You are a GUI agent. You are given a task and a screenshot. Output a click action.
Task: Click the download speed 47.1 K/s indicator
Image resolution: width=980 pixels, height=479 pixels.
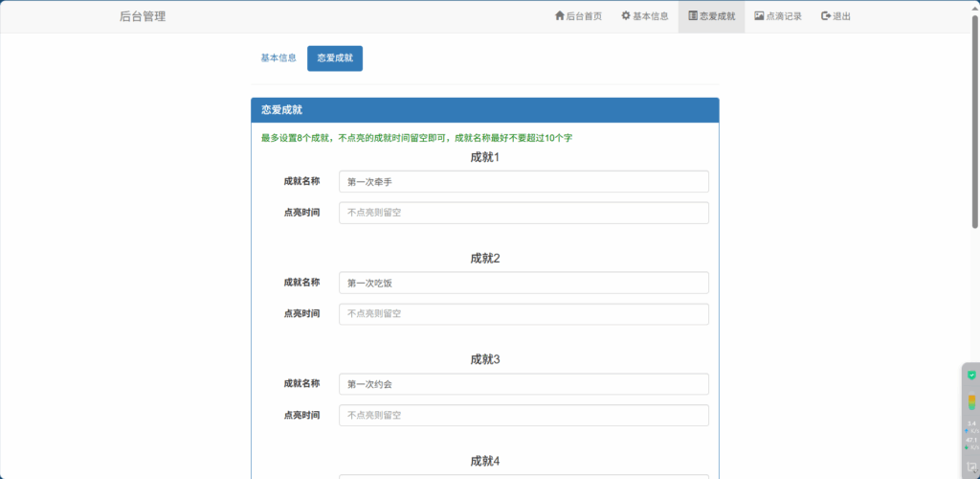pos(971,444)
